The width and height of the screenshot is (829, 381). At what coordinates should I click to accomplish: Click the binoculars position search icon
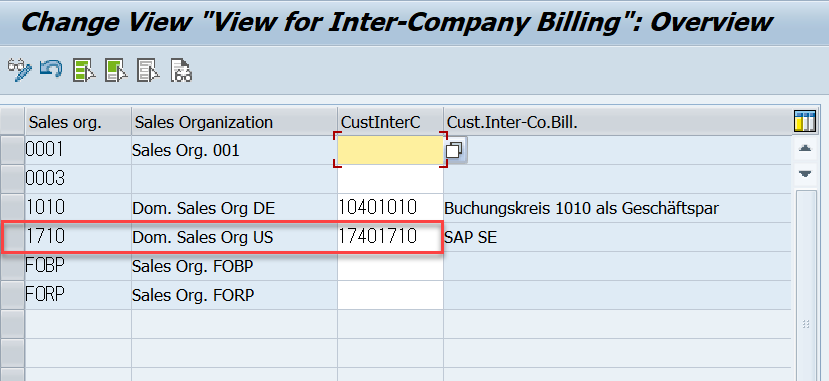click(181, 70)
